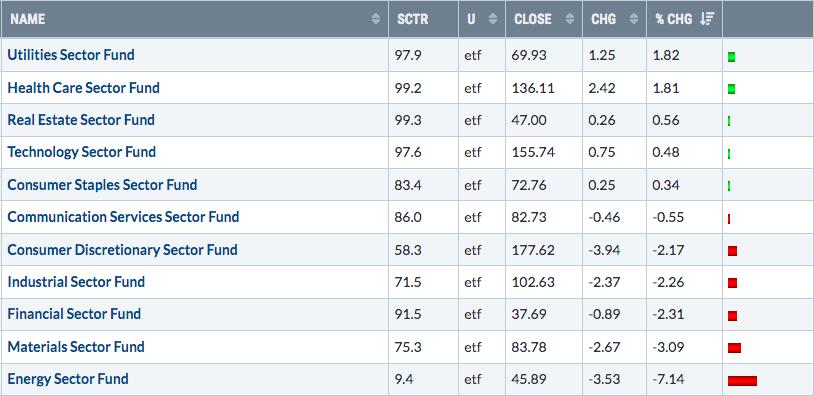Toggle descending sort icon in % CHG column

707,19
